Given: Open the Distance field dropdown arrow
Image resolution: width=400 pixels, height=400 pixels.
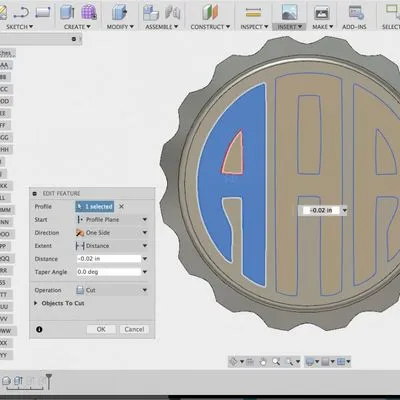Looking at the screenshot, I should [x=145, y=259].
